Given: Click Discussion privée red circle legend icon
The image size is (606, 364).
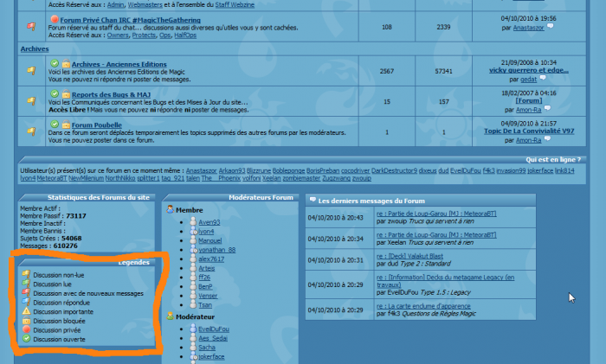Looking at the screenshot, I should tap(26, 329).
